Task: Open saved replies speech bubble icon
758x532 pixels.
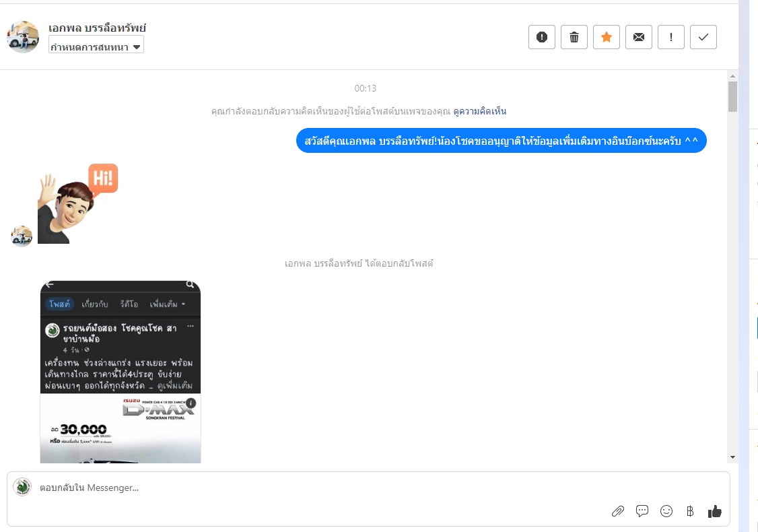Action: pyautogui.click(x=642, y=511)
